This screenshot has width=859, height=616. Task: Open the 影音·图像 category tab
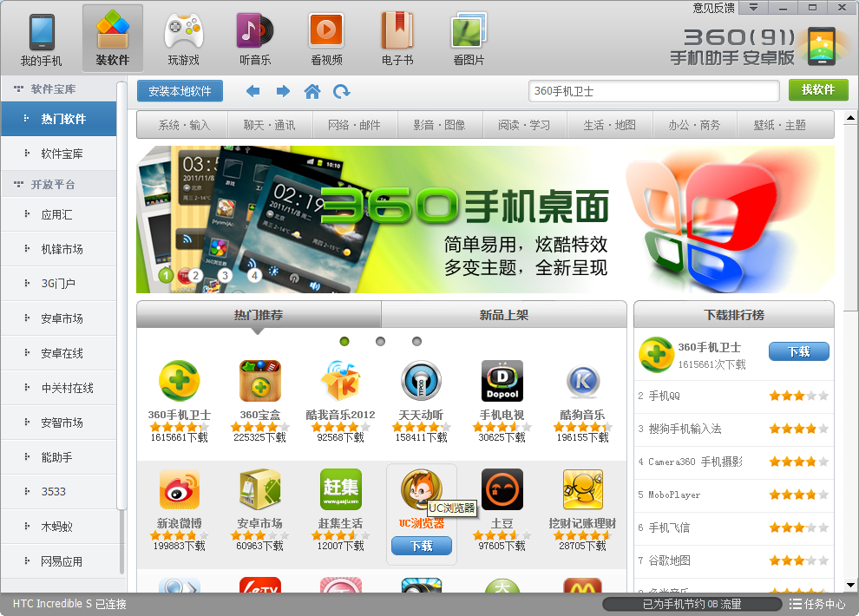click(439, 125)
